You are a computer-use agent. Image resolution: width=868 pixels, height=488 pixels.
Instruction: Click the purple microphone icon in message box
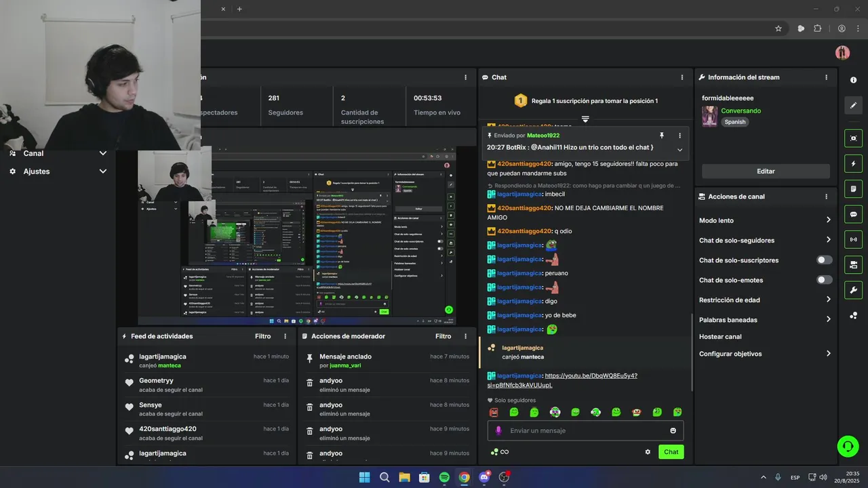coord(498,430)
